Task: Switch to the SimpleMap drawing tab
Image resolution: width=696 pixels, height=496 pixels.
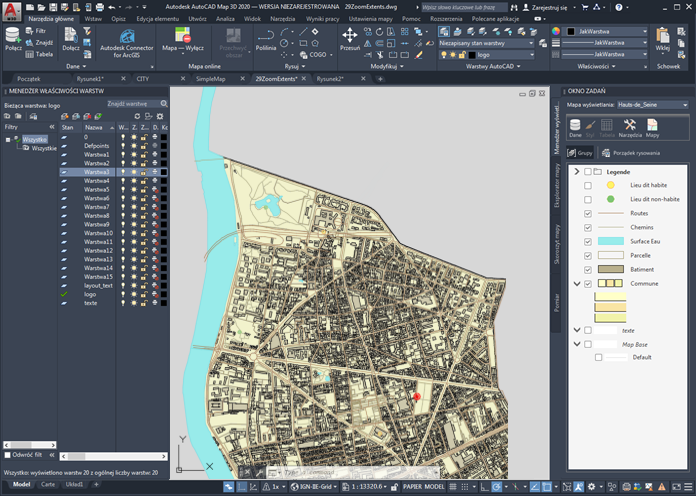Action: 210,78
